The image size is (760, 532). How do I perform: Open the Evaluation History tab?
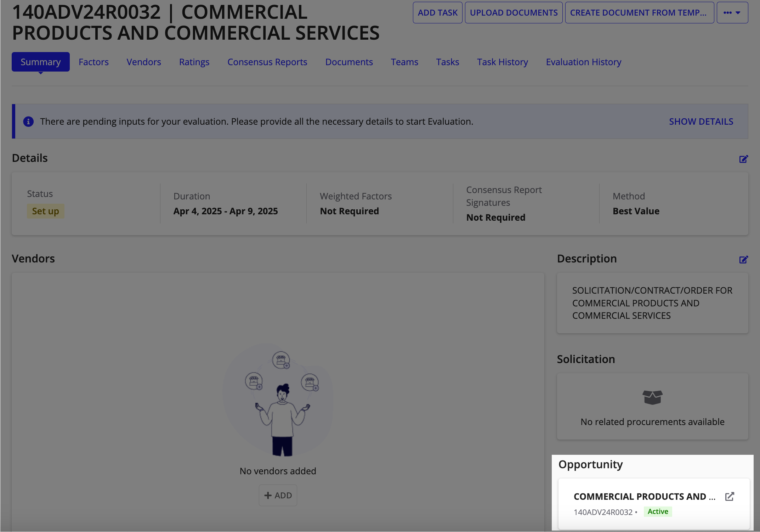click(x=583, y=62)
